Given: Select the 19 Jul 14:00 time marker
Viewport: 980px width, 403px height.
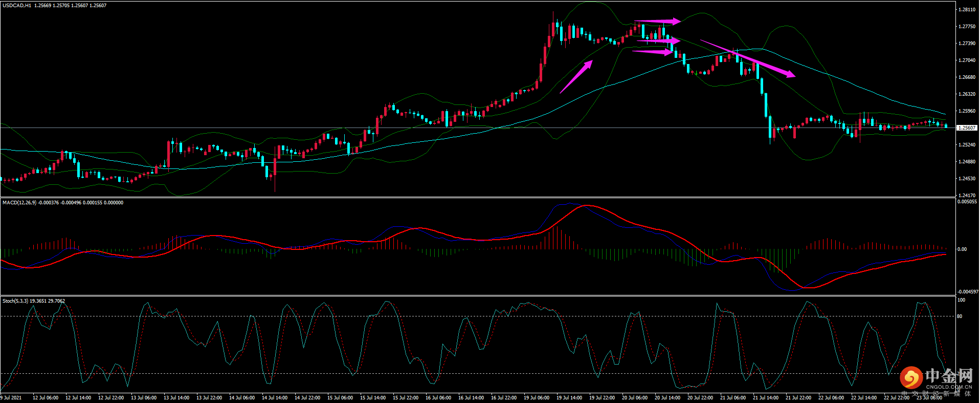Looking at the screenshot, I should [569, 398].
